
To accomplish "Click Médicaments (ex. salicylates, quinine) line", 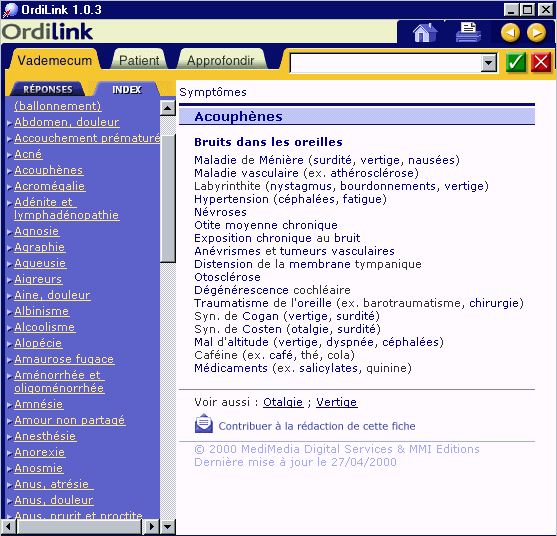I will click(x=303, y=368).
